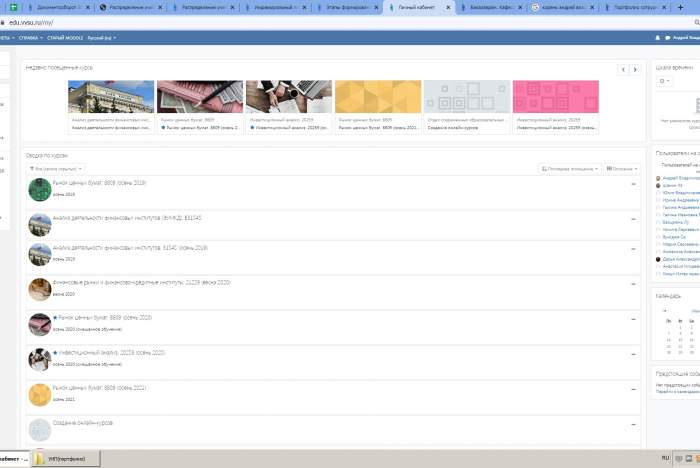Click the messages chat bubble icon
This screenshot has height=468, width=700.
coord(667,38)
